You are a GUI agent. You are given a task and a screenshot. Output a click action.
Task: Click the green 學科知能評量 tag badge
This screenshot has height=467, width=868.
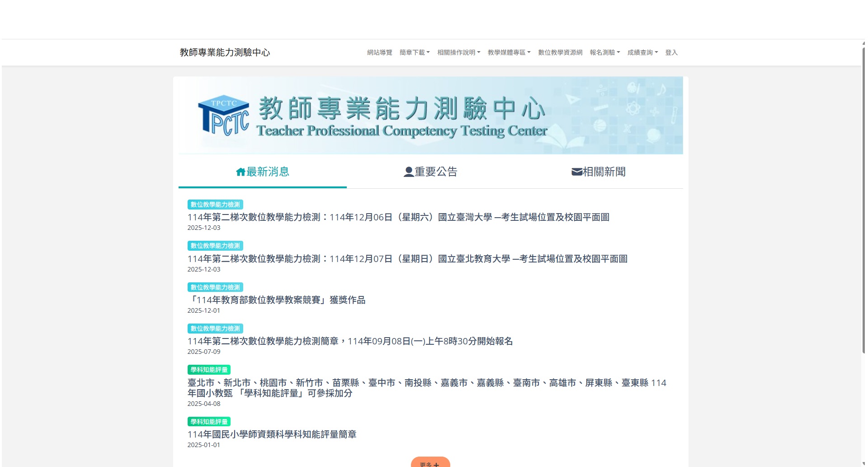pyautogui.click(x=209, y=369)
